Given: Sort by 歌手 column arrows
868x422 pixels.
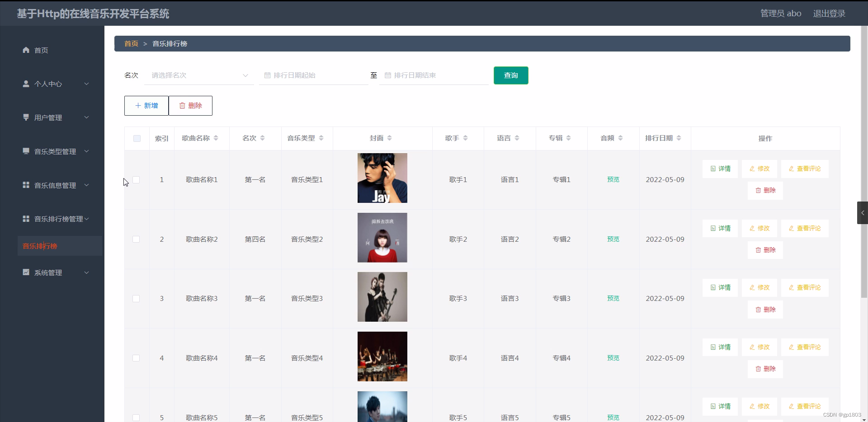Looking at the screenshot, I should 466,138.
